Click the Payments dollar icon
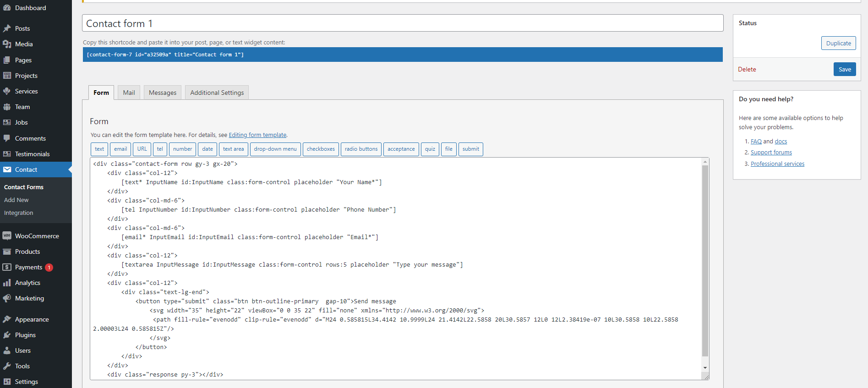This screenshot has width=868, height=388. click(x=7, y=267)
